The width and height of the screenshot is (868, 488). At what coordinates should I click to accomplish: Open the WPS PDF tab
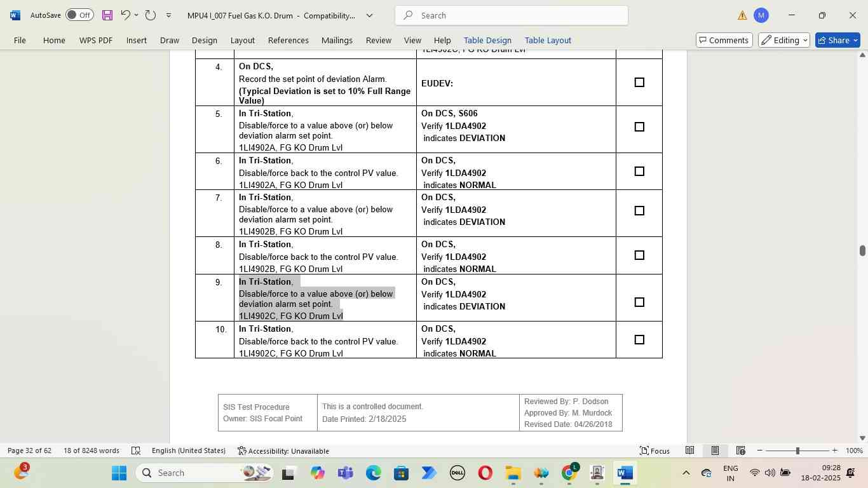coord(96,40)
